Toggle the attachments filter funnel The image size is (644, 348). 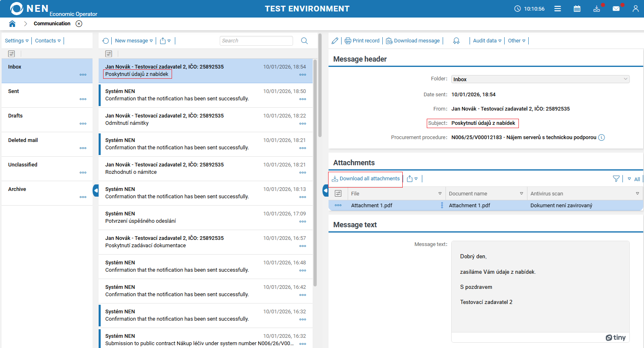616,179
